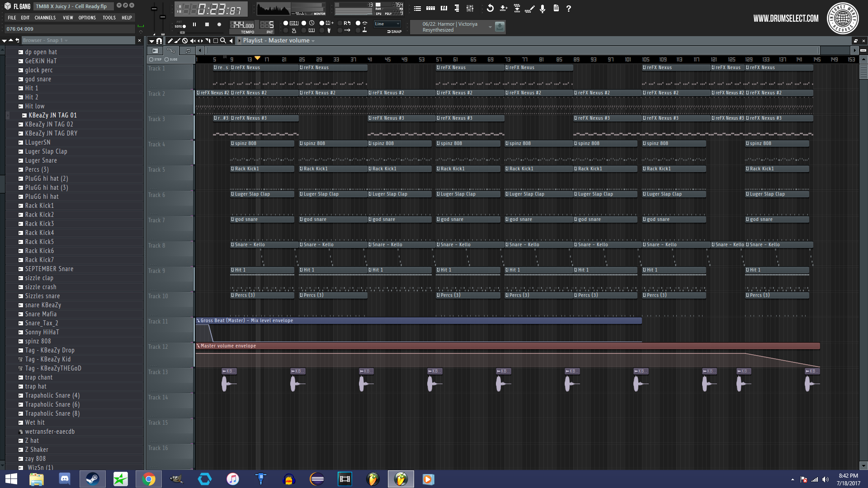Image resolution: width=868 pixels, height=488 pixels.
Task: Open the audio editor icon
Action: tap(529, 9)
